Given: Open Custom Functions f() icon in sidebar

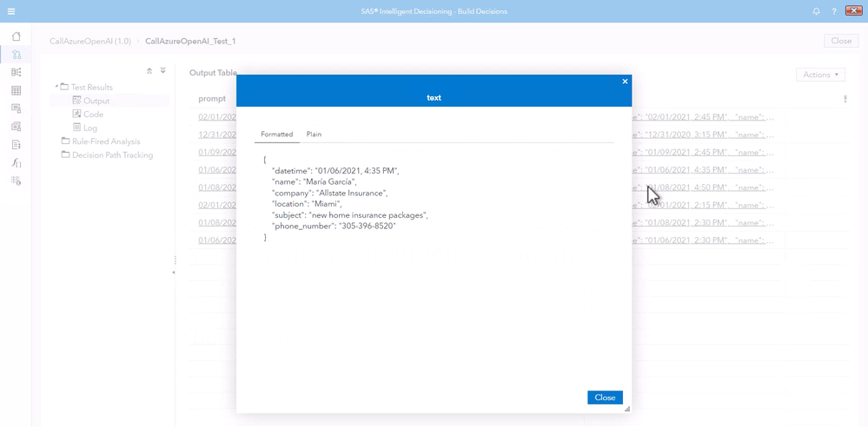Looking at the screenshot, I should pyautogui.click(x=16, y=162).
